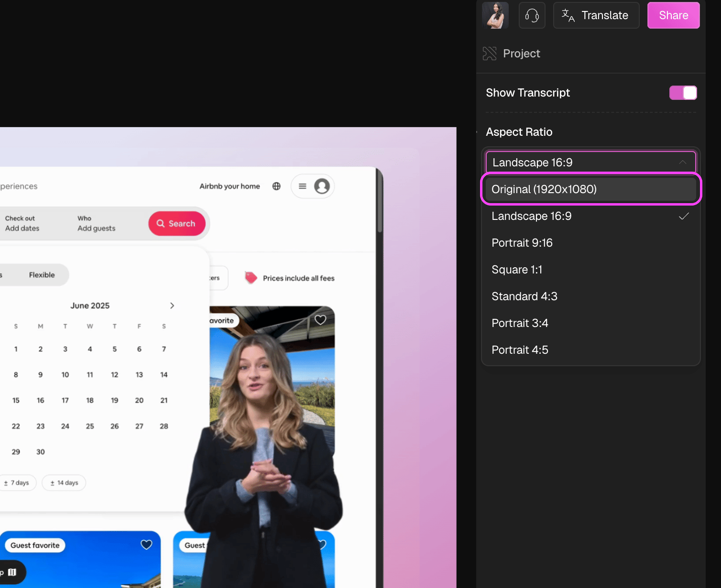The width and height of the screenshot is (721, 588).
Task: Select June 10 in the calendar
Action: pyautogui.click(x=65, y=375)
